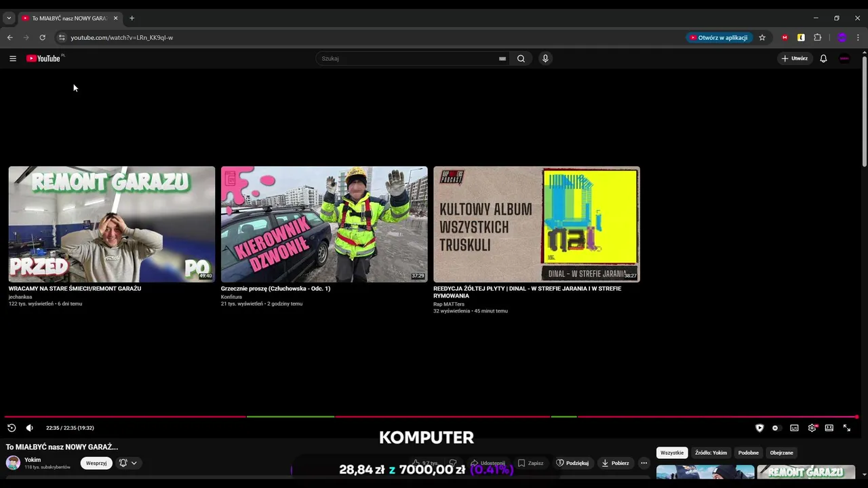Screen dimensions: 868x488
Task: Click the Konfitura channel name
Action: pos(231,297)
